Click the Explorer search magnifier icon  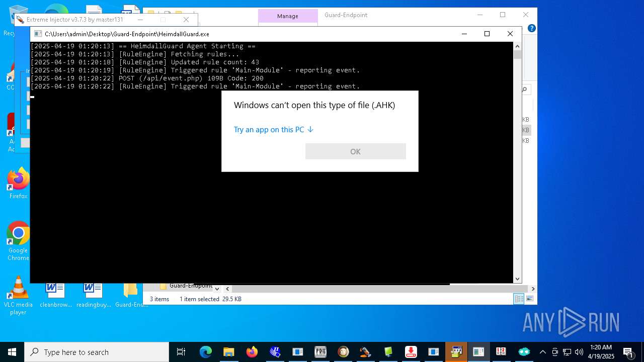524,89
